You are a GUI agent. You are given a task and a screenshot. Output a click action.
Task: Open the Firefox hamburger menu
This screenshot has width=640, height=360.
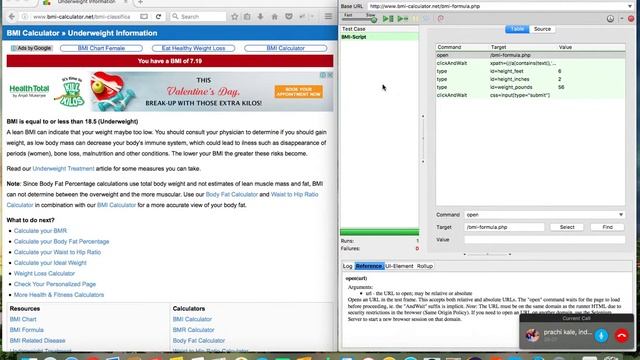[x=328, y=17]
